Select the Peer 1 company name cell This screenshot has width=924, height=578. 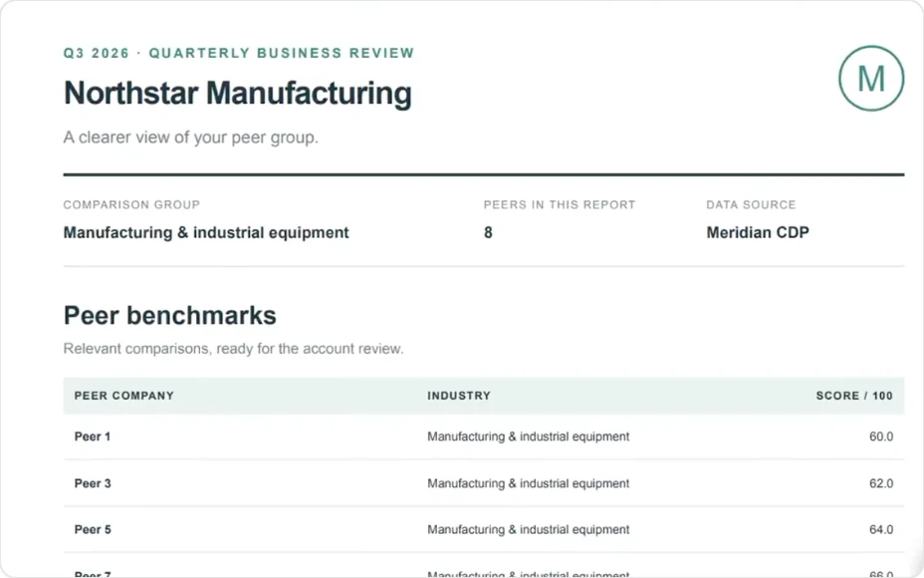click(x=93, y=436)
